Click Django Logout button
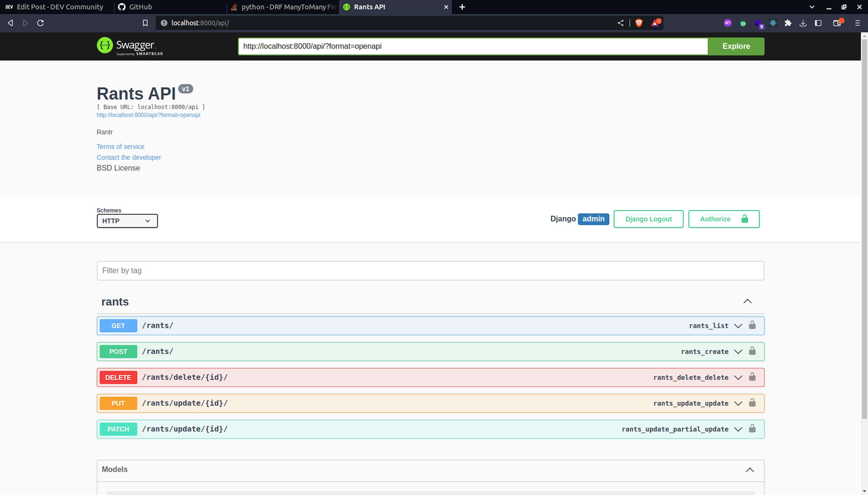Viewport: 868px width, 495px height. [x=649, y=219]
